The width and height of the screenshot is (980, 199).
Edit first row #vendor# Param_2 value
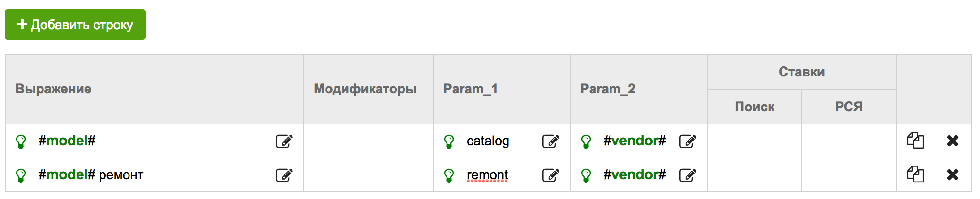coord(688,141)
